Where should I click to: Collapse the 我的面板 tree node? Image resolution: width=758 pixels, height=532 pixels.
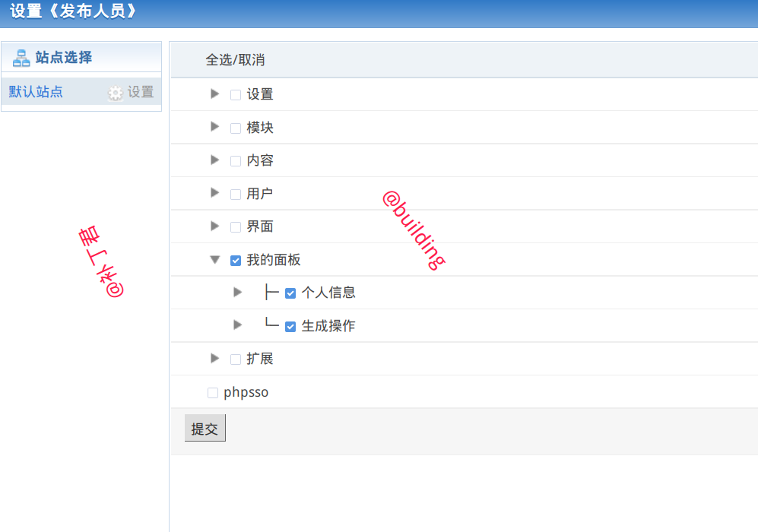pos(214,259)
